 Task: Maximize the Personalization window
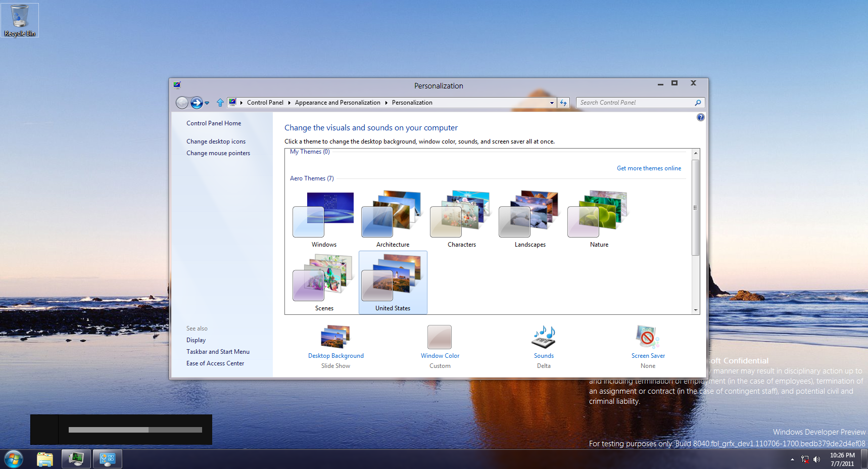coord(674,83)
